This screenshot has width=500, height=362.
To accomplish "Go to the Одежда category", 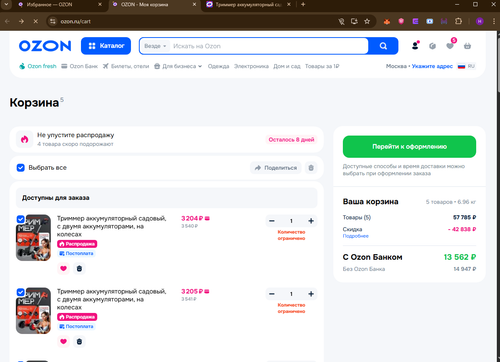I will (218, 66).
